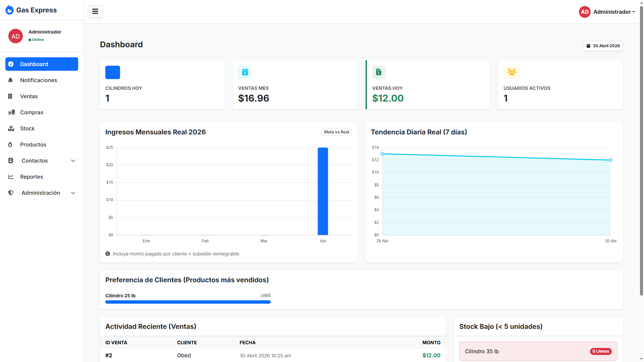Click the Ventas Mes calendar icon
Screen dimensions: 644x362
click(x=245, y=72)
